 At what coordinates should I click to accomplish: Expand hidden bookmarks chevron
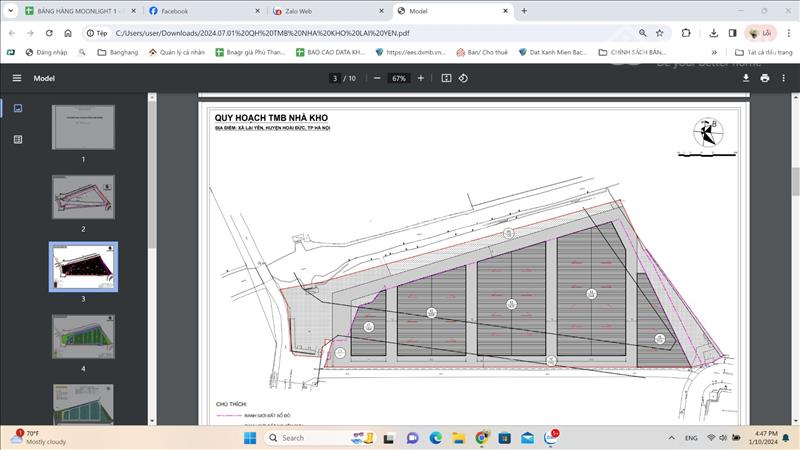[x=714, y=52]
